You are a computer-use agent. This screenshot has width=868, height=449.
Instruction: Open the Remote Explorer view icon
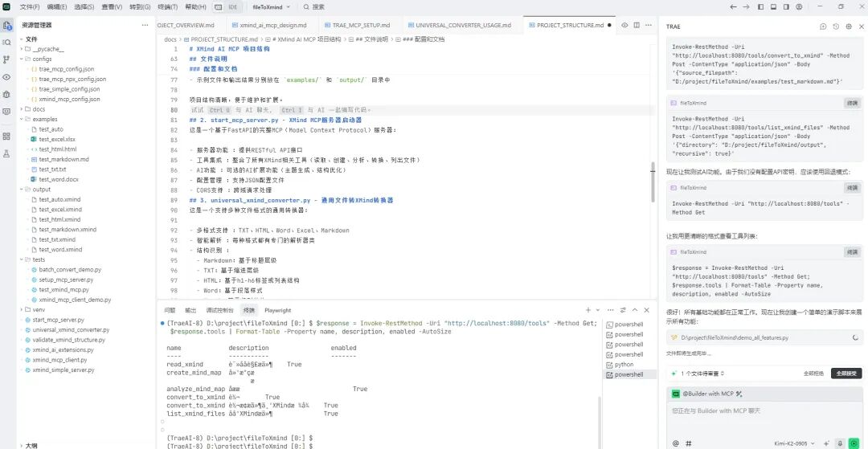[x=7, y=111]
